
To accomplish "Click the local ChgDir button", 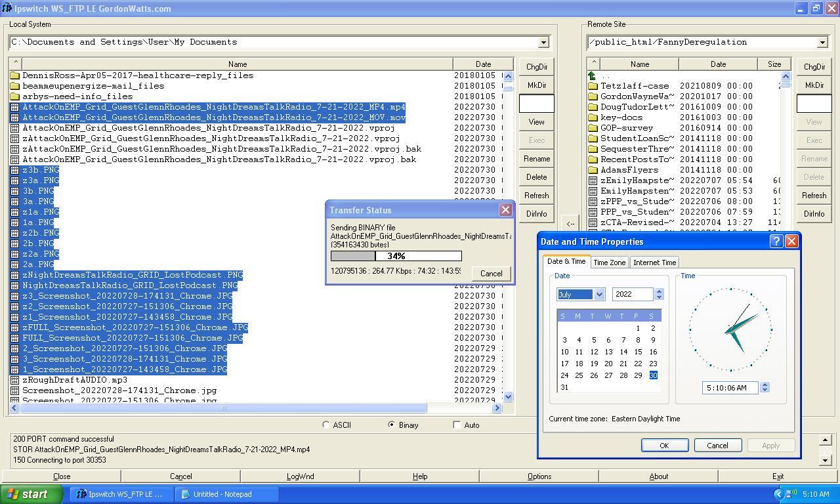I will 536,67.
